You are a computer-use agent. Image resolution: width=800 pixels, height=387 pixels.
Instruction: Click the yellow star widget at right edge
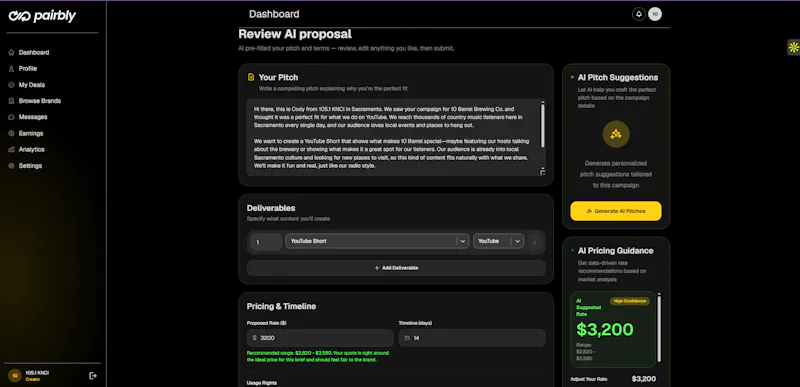pos(793,47)
